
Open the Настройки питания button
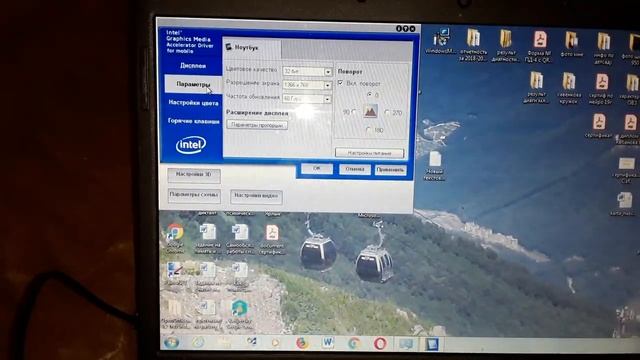pos(369,153)
